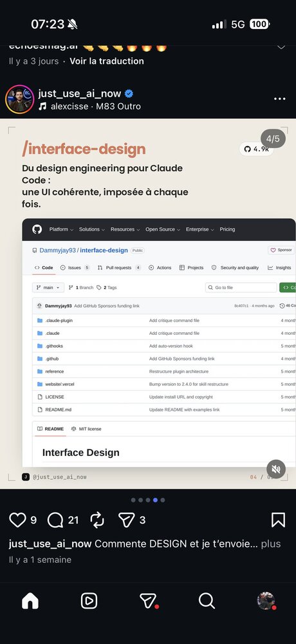Open the Platform dropdown in GitHub header
The width and height of the screenshot is (296, 644).
(61, 229)
